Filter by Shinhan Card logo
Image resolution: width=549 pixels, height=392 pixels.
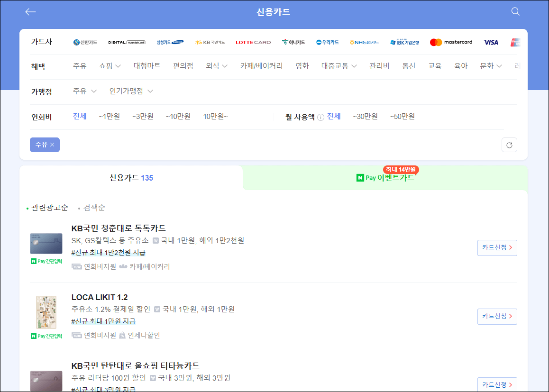click(85, 42)
